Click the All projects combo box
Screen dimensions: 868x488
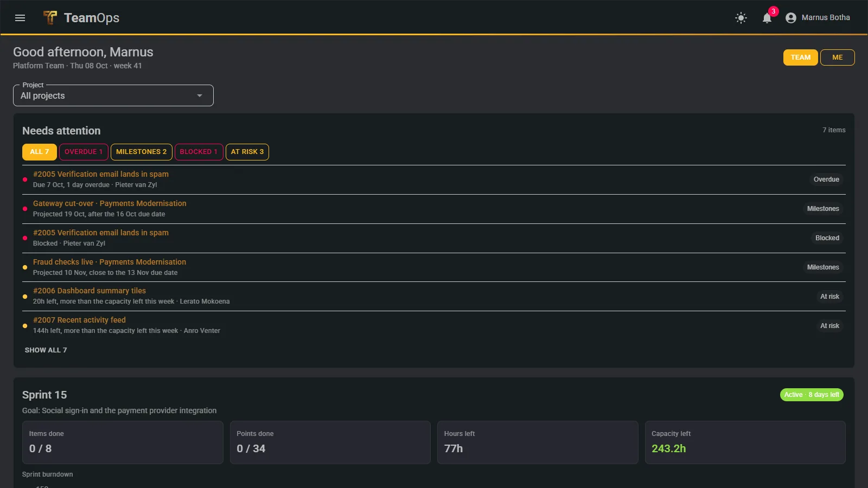113,95
